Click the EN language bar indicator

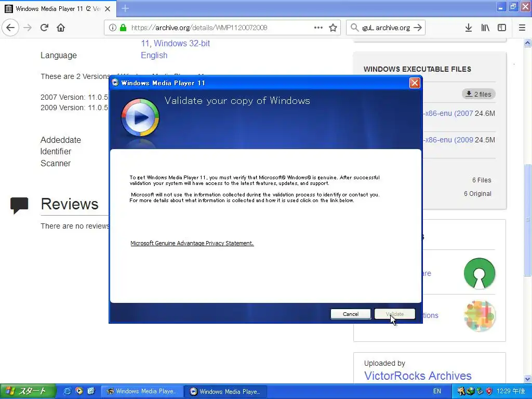437,391
